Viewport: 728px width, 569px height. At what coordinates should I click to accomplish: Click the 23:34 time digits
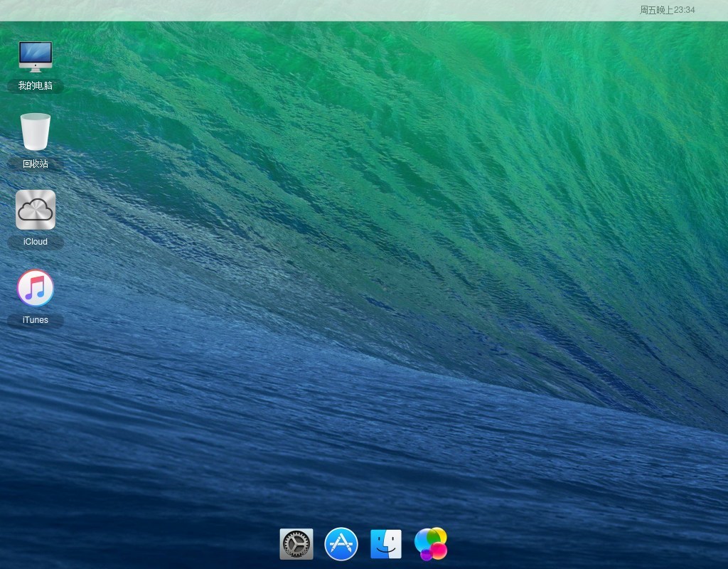[x=684, y=10]
